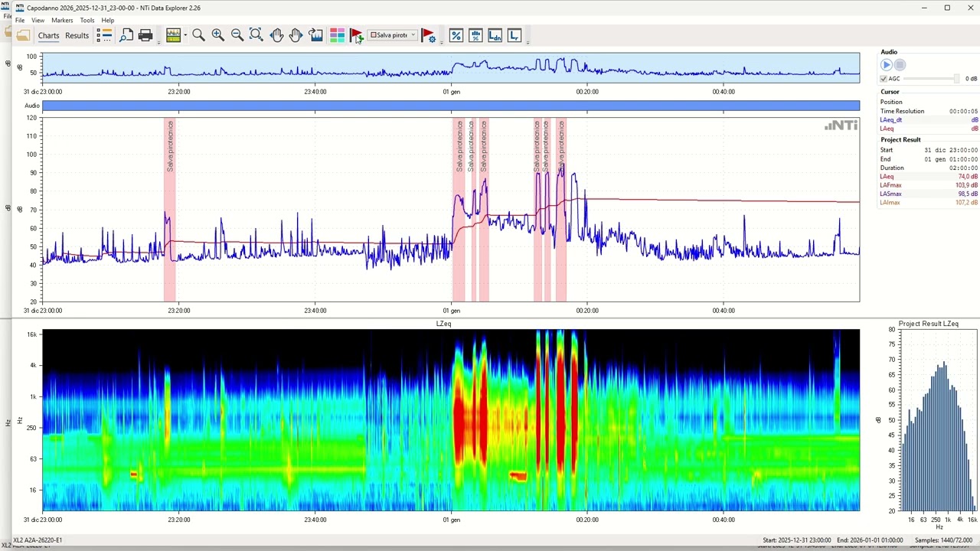Open the Salva pirotecnica marker dropdown
This screenshot has height=551, width=980.
point(393,35)
